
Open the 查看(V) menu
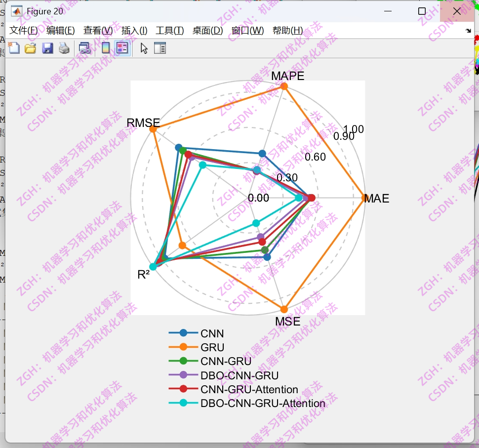(98, 30)
